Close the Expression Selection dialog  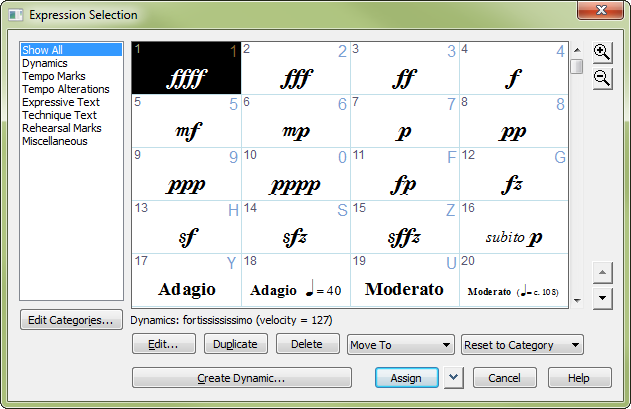coord(601,10)
